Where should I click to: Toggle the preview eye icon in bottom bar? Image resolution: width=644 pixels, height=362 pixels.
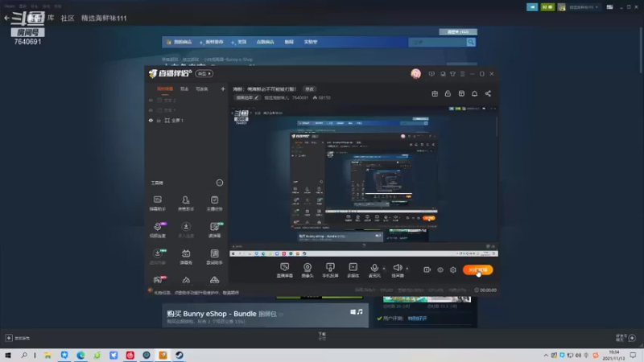(440, 270)
